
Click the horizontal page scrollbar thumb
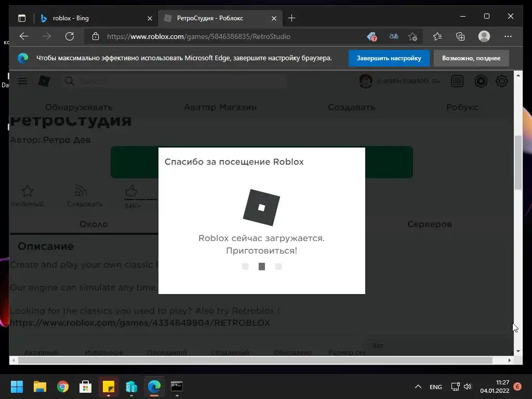point(255,361)
